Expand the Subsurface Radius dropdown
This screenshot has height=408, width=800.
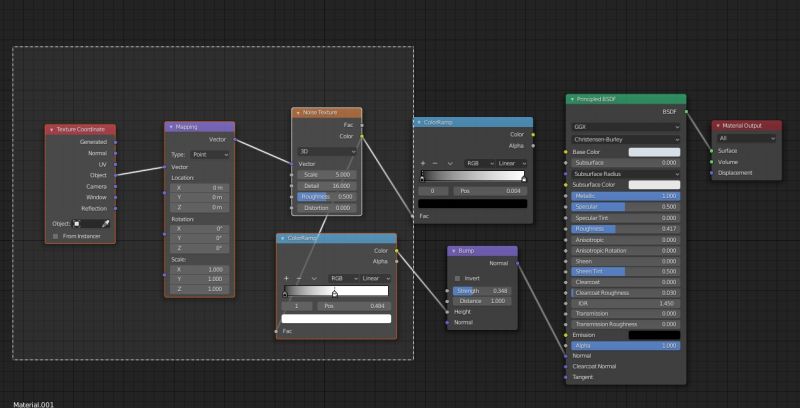tap(626, 174)
